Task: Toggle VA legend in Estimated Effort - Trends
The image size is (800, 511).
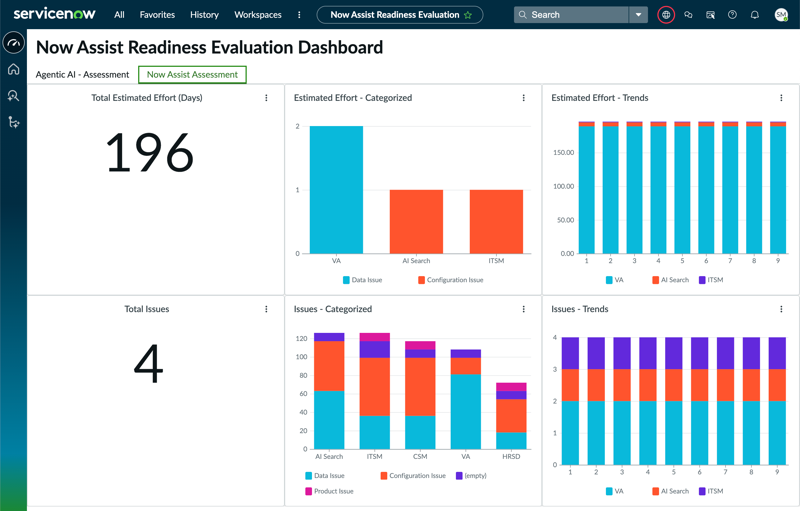Action: coord(615,280)
